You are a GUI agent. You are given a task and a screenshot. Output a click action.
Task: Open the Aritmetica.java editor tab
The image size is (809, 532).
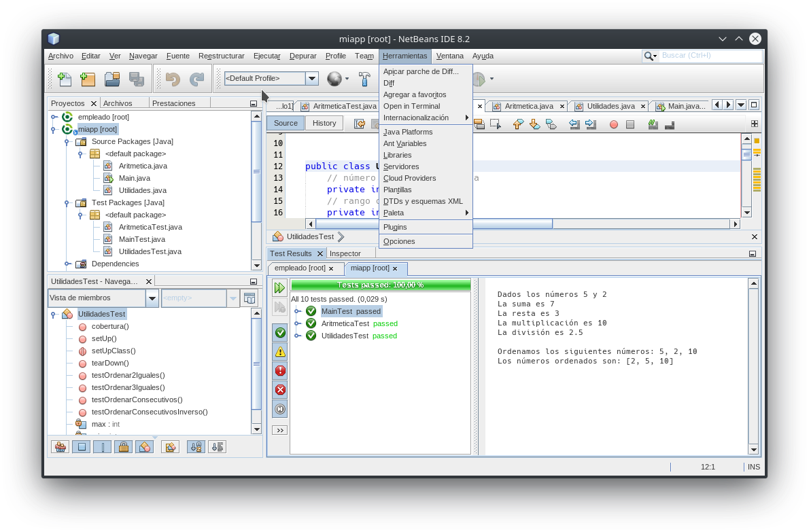pyautogui.click(x=529, y=106)
